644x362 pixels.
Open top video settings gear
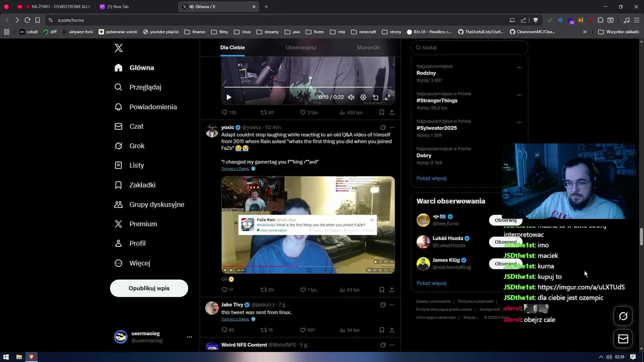tap(363, 97)
